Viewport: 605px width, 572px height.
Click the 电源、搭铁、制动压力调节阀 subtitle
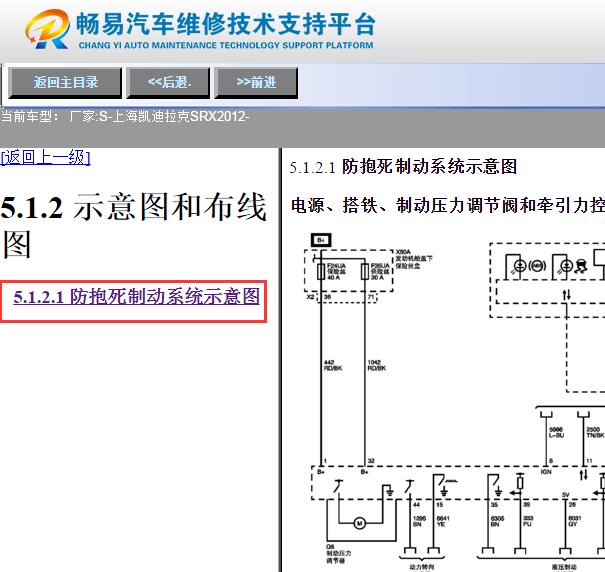448,205
